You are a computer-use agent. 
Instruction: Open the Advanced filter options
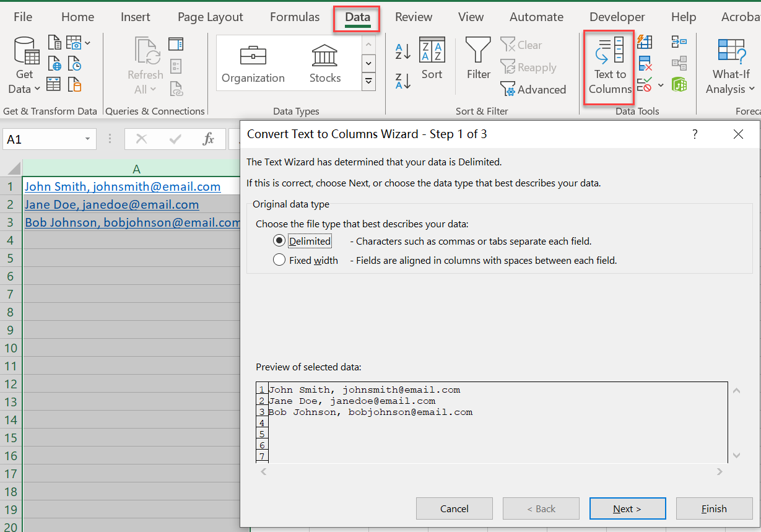click(x=533, y=90)
